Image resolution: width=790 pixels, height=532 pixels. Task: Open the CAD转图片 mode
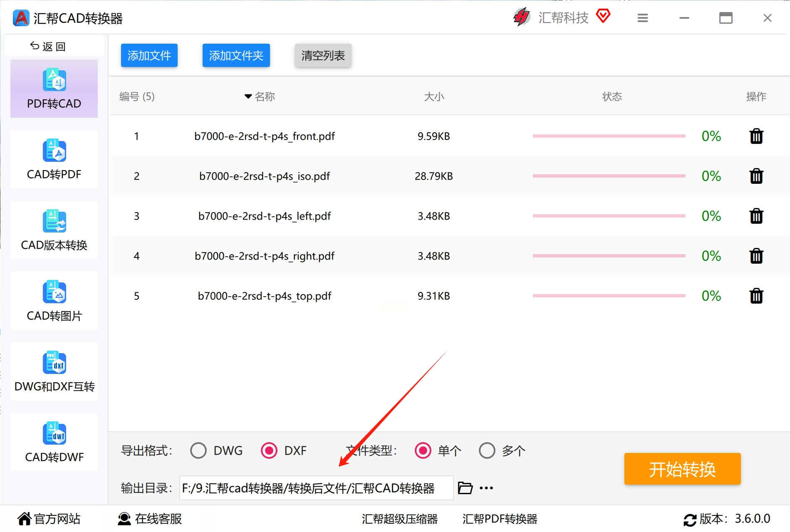click(x=54, y=301)
